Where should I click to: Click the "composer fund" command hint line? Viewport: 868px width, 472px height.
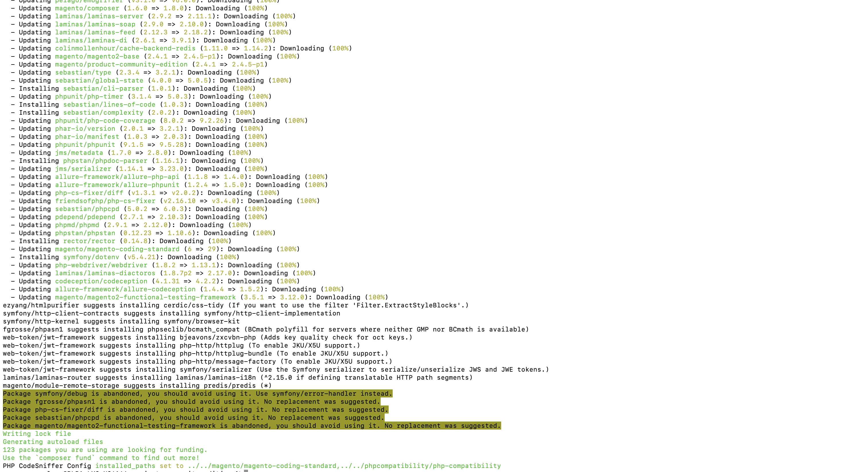coord(101,458)
